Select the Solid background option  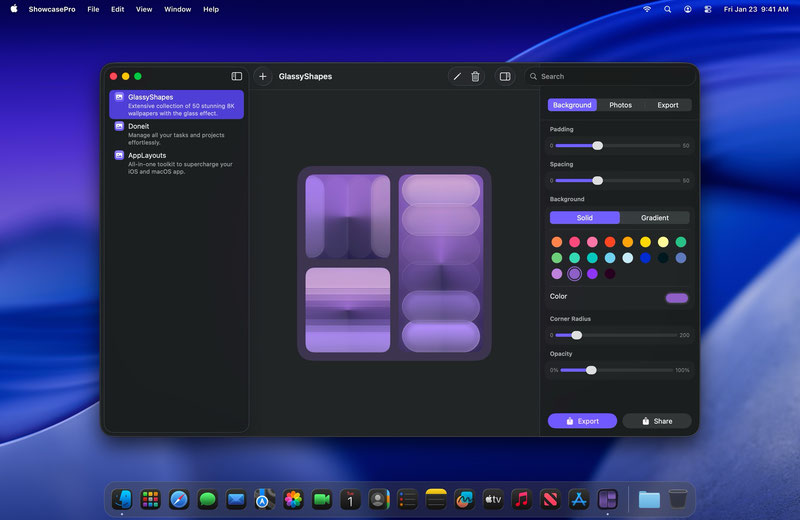(x=585, y=217)
